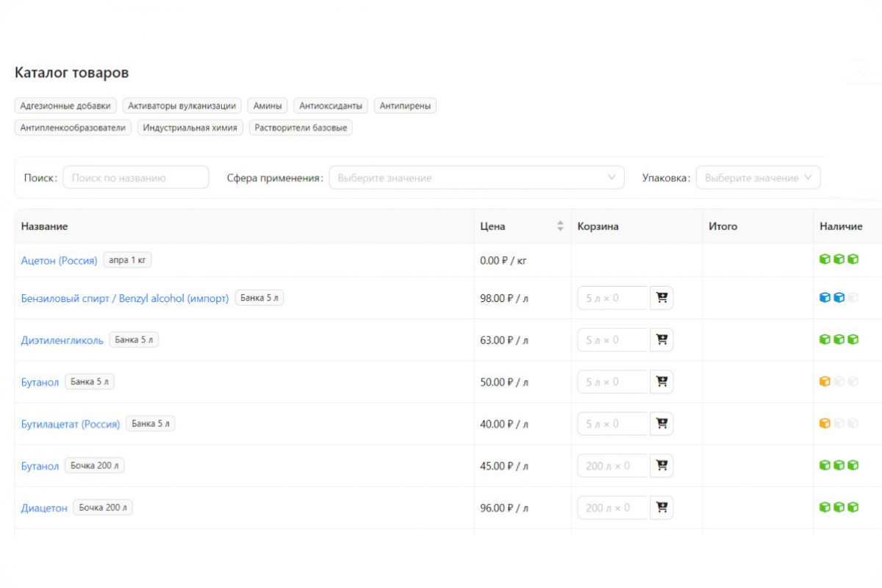
Task: Sort the table by Цена column arrows
Action: 560,226
